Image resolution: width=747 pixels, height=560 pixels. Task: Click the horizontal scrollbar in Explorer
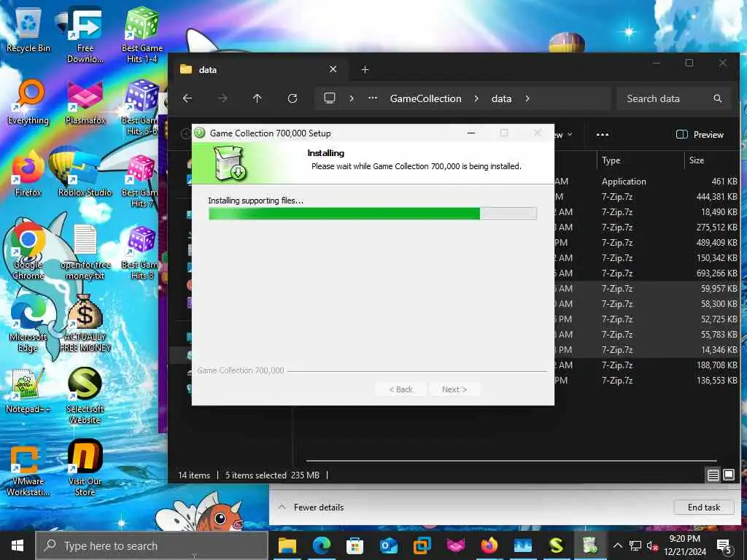(511, 461)
